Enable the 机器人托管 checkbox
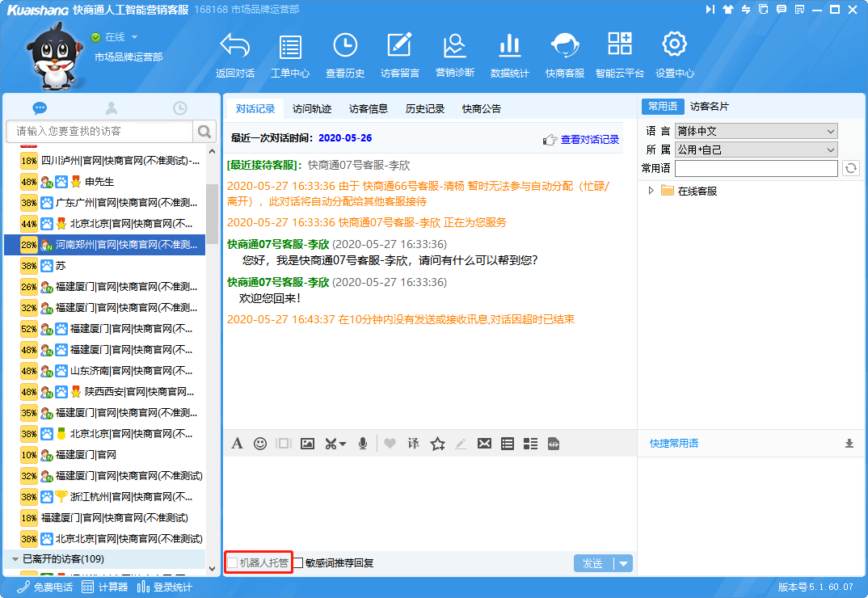 pyautogui.click(x=233, y=563)
